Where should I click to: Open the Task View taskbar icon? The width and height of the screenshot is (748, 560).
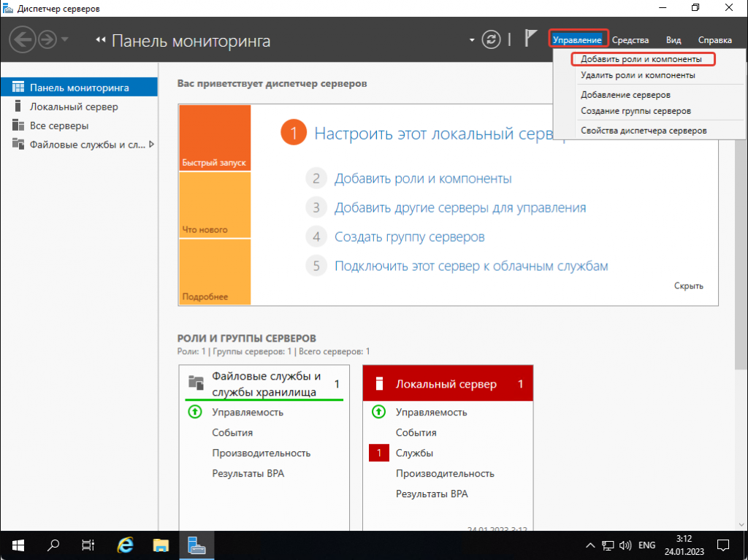pyautogui.click(x=88, y=545)
